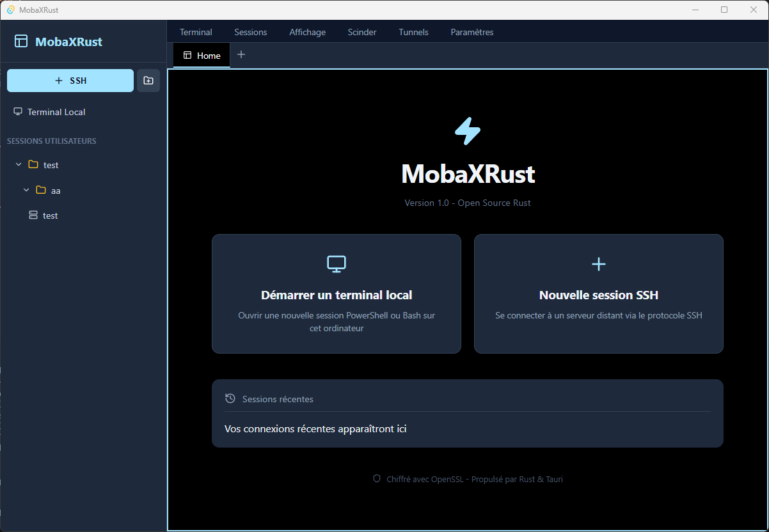769x532 pixels.
Task: Click the SESSIONS UTILISATEURS heading
Action: [x=52, y=141]
